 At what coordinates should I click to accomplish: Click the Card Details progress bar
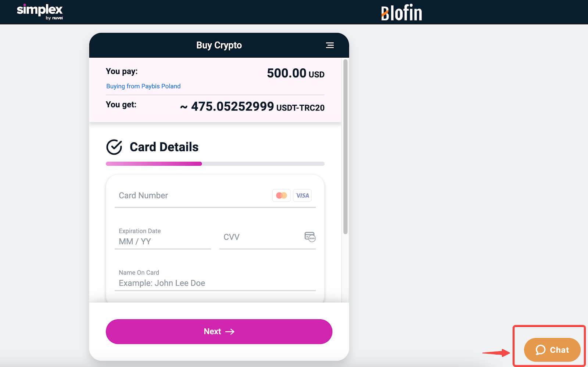[215, 164]
